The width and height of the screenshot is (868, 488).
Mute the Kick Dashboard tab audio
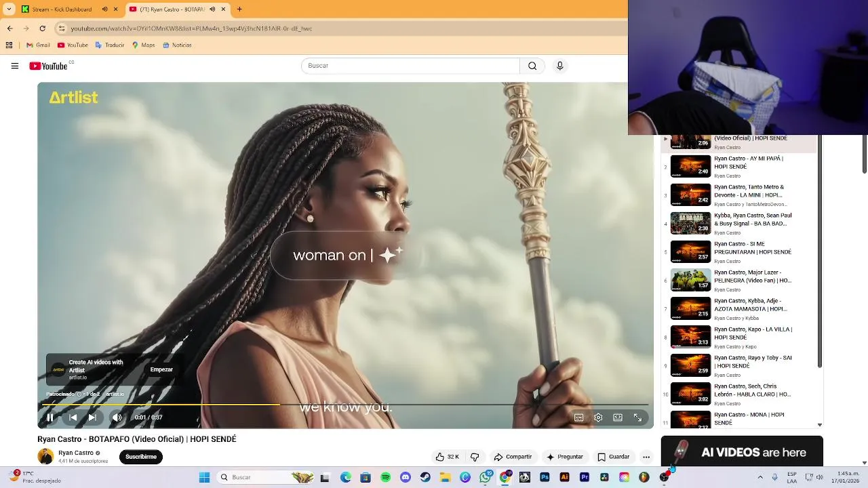(104, 9)
